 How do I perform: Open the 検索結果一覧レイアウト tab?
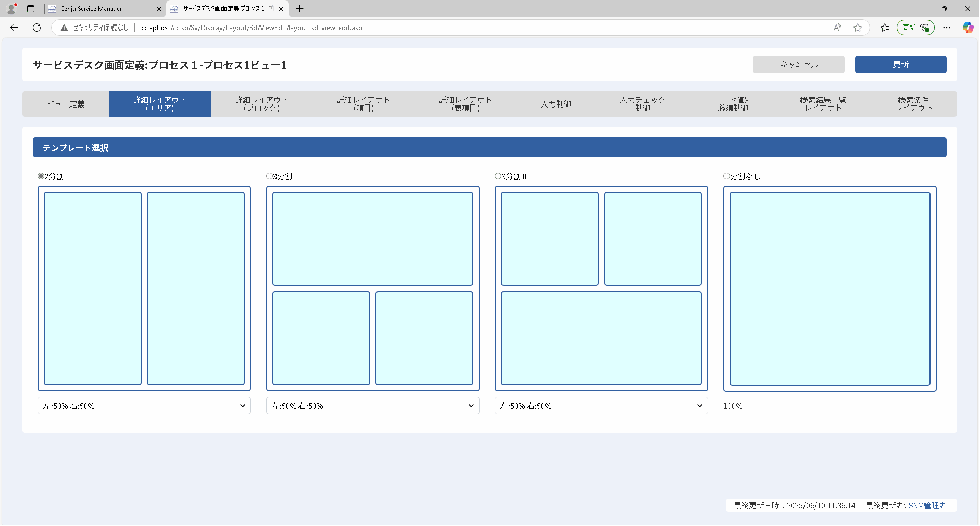(823, 104)
